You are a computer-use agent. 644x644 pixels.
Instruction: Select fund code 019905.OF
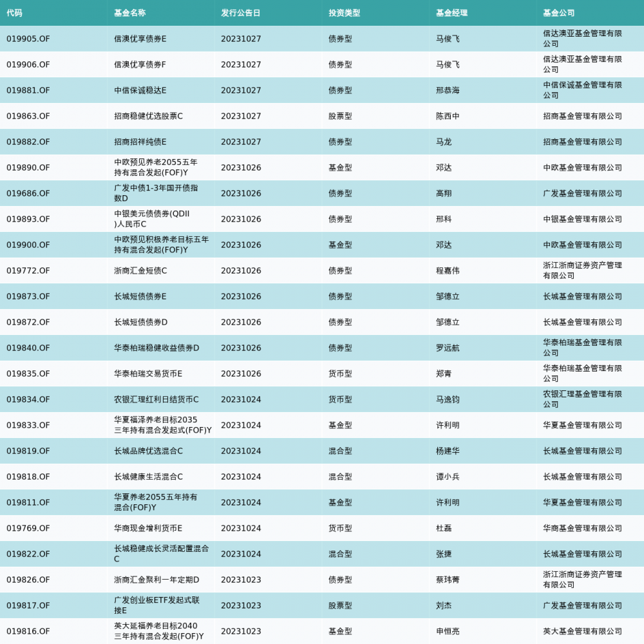coord(28,39)
